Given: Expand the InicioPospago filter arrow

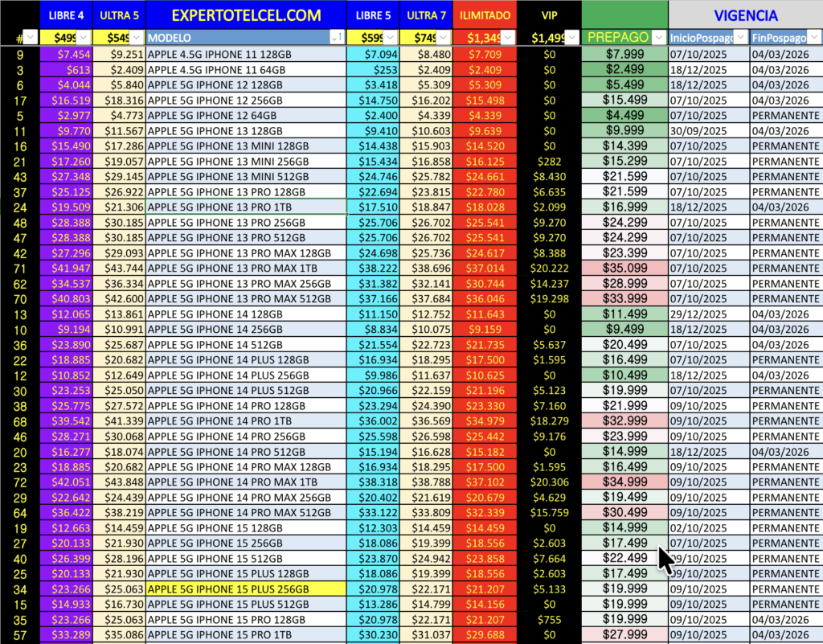Looking at the screenshot, I should [740, 37].
